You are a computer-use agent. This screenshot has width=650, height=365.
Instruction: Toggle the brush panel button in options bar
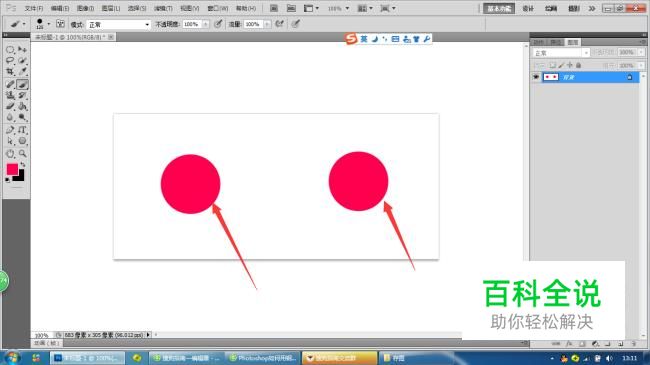point(60,24)
